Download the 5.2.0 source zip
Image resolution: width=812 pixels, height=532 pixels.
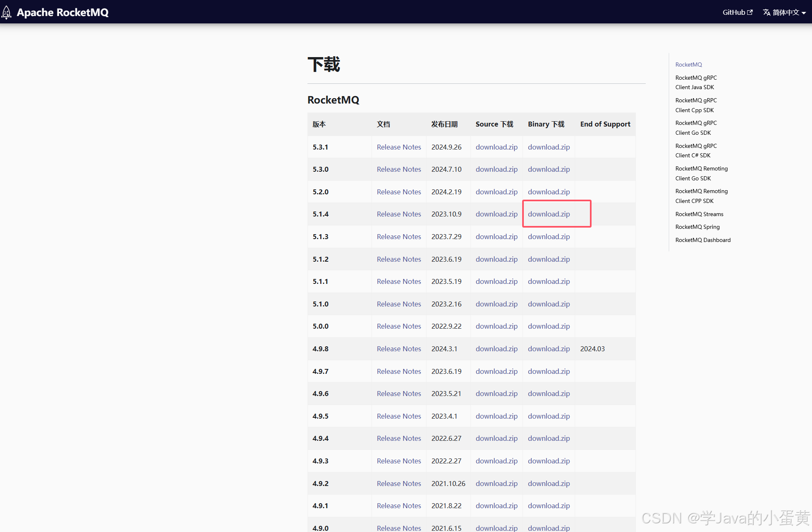click(496, 192)
